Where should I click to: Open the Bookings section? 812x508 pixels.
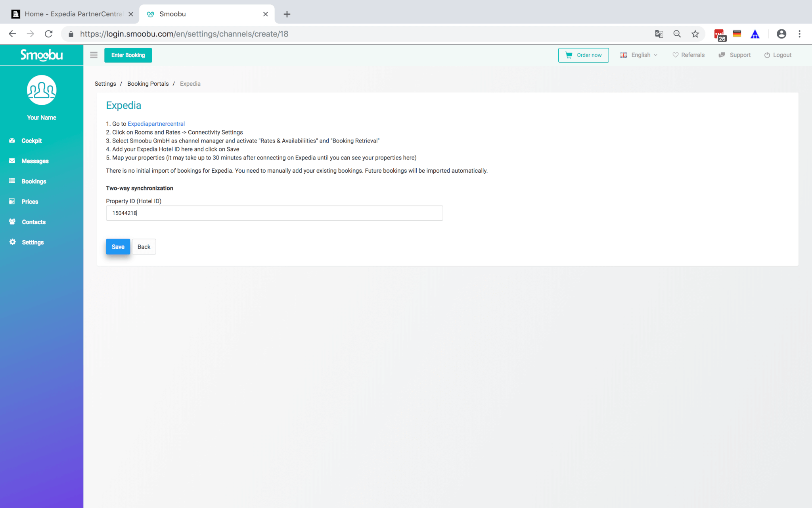click(33, 181)
